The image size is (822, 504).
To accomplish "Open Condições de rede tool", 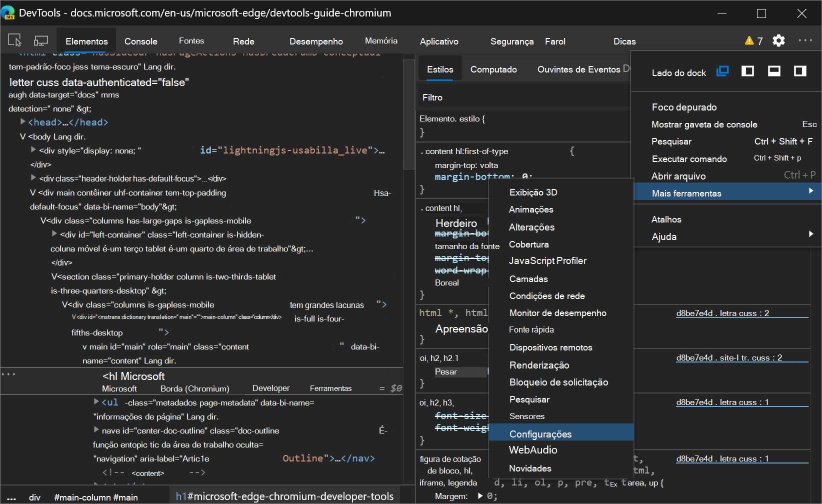I will click(561, 295).
